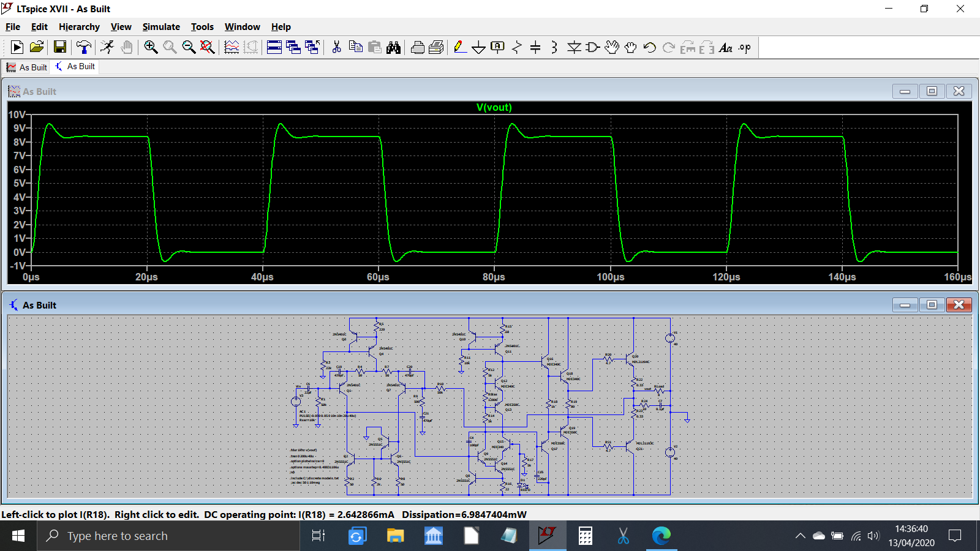Screen dimensions: 980x551
Task: Place a Resistor component
Action: point(517,47)
